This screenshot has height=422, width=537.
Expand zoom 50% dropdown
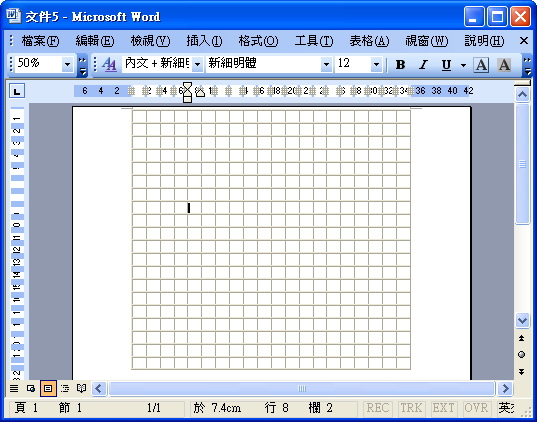click(67, 64)
